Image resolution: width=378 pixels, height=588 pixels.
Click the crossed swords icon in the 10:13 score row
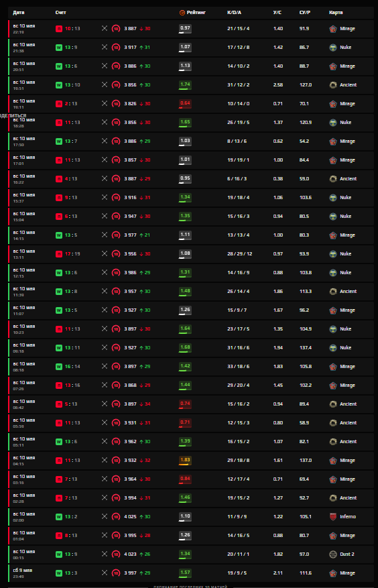pos(105,29)
